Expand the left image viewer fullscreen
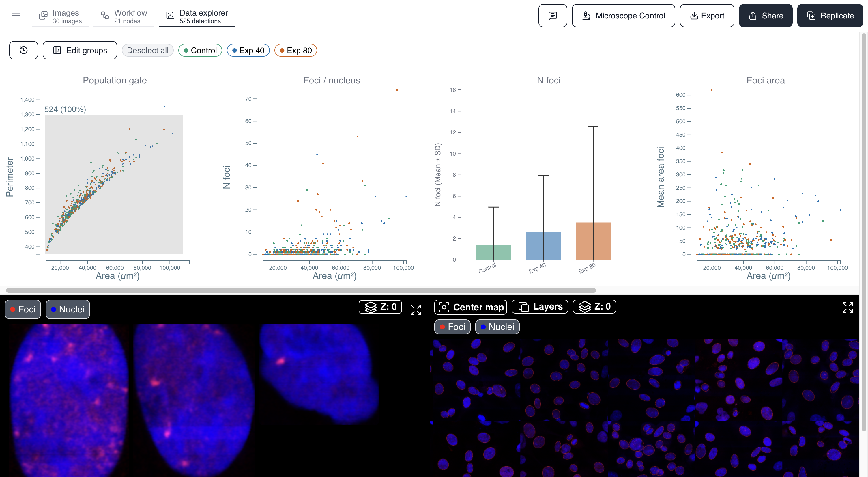The height and width of the screenshot is (477, 868). point(416,310)
